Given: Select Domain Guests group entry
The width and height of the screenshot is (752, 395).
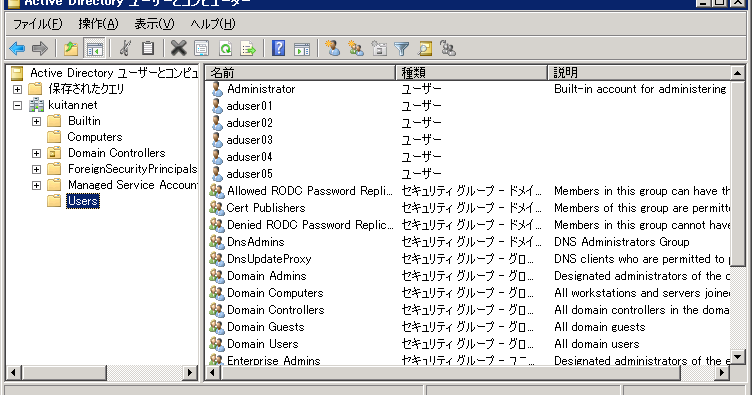Looking at the screenshot, I should pyautogui.click(x=266, y=327).
